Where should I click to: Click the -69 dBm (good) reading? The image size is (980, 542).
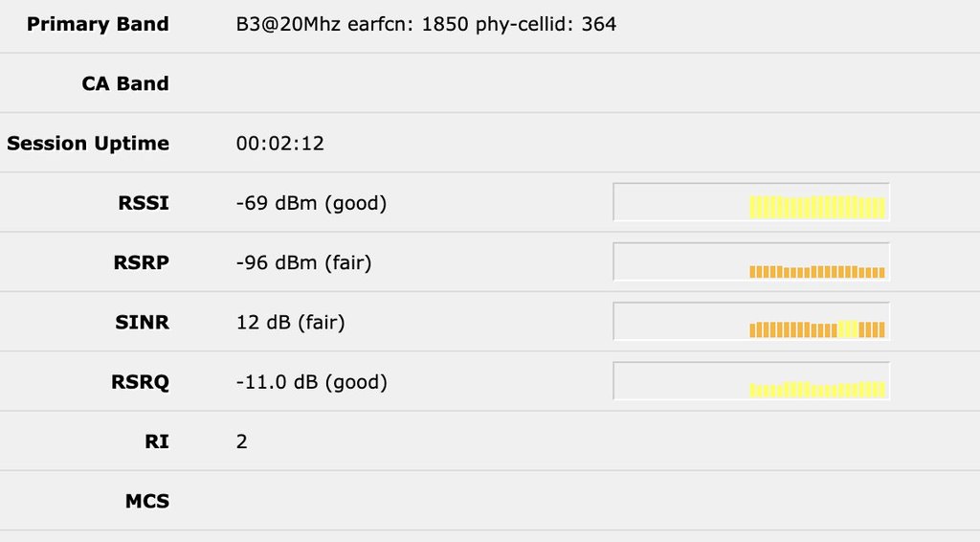[x=311, y=203]
